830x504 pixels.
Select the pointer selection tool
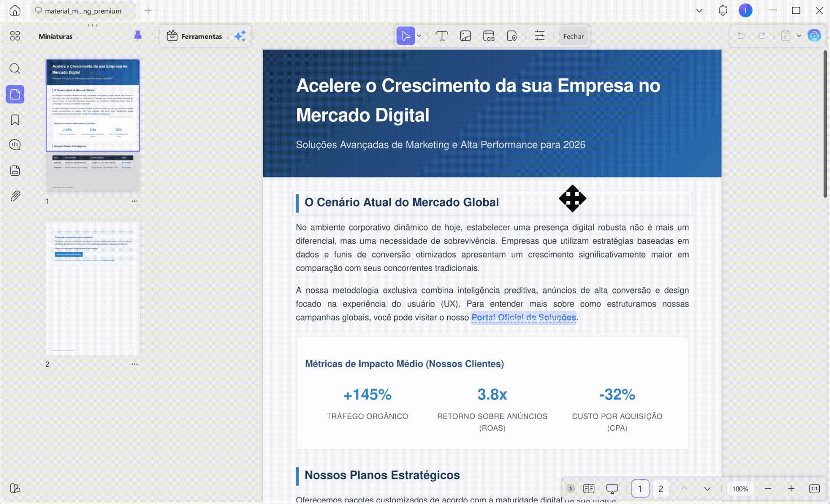click(x=406, y=36)
